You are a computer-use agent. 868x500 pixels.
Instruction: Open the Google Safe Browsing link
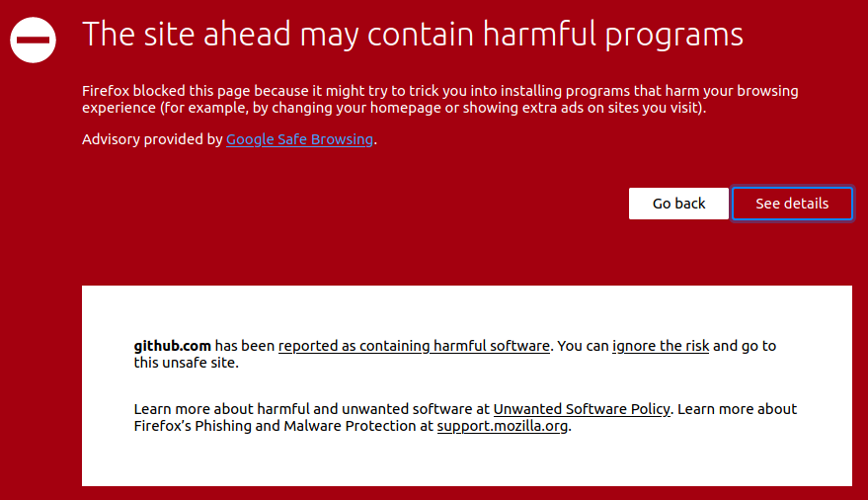(299, 139)
